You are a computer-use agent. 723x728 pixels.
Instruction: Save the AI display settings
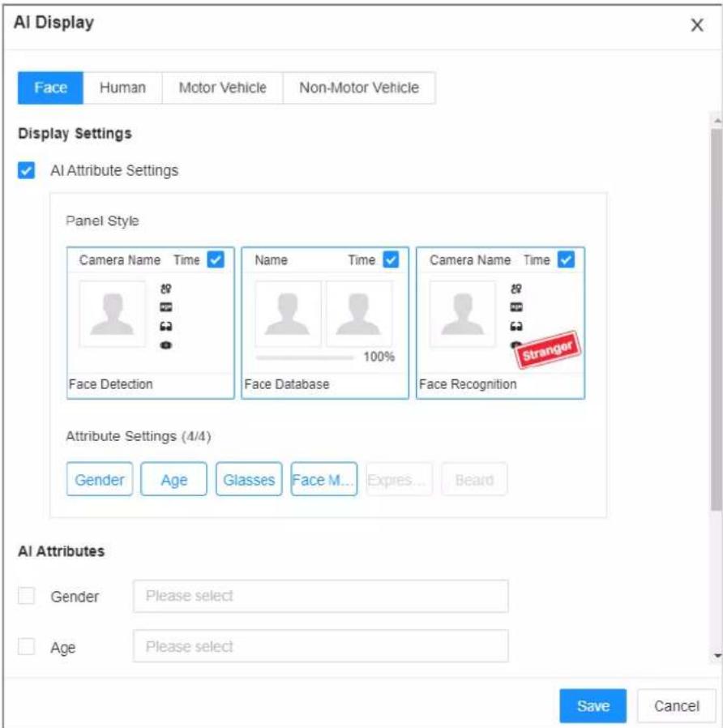[593, 706]
